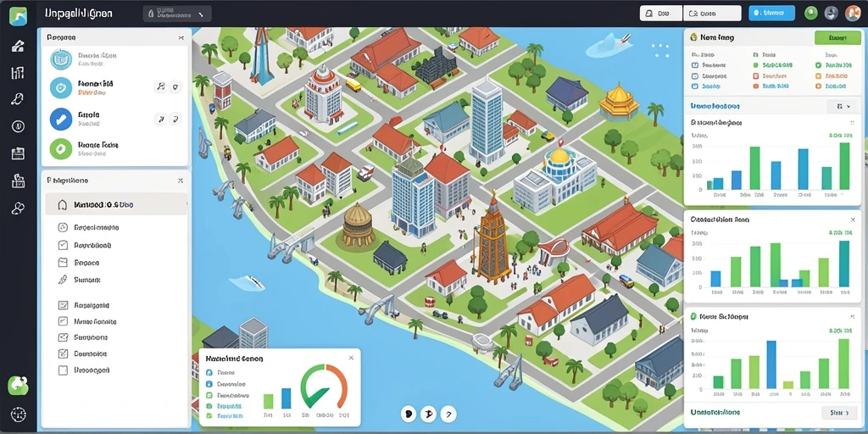868x434 pixels.
Task: Check the last empty checkbox in checklist
Action: 63,370
